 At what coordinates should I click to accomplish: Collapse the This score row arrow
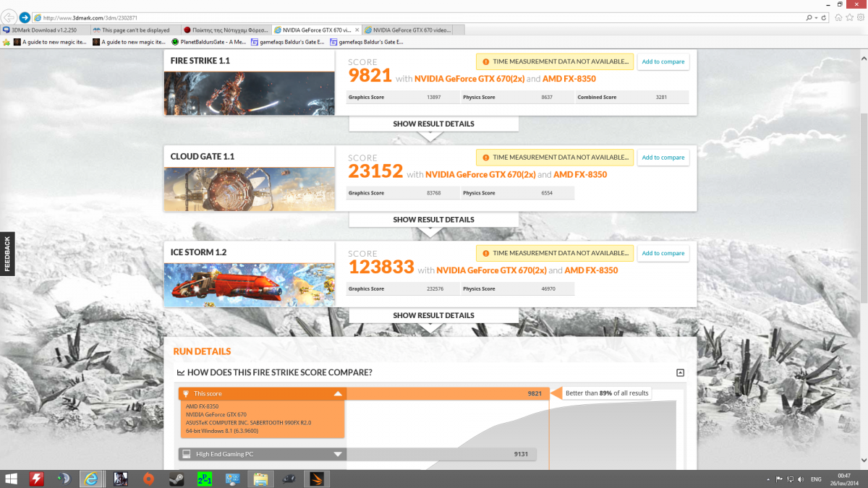pos(338,394)
